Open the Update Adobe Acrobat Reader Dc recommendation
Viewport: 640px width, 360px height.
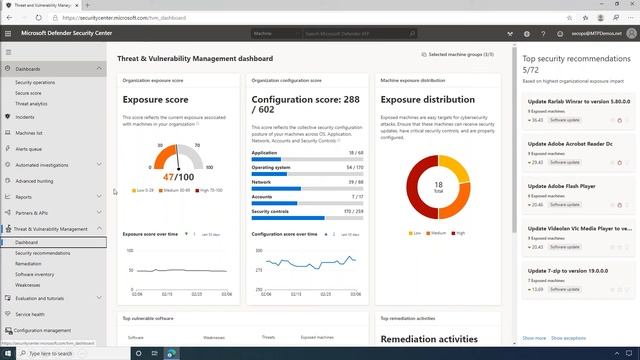[x=570, y=144]
